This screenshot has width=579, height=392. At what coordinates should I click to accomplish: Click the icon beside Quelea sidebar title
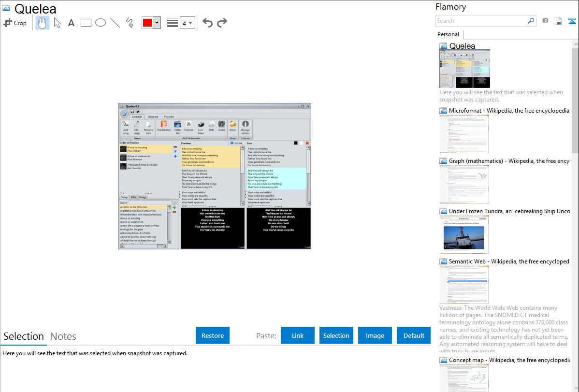444,46
